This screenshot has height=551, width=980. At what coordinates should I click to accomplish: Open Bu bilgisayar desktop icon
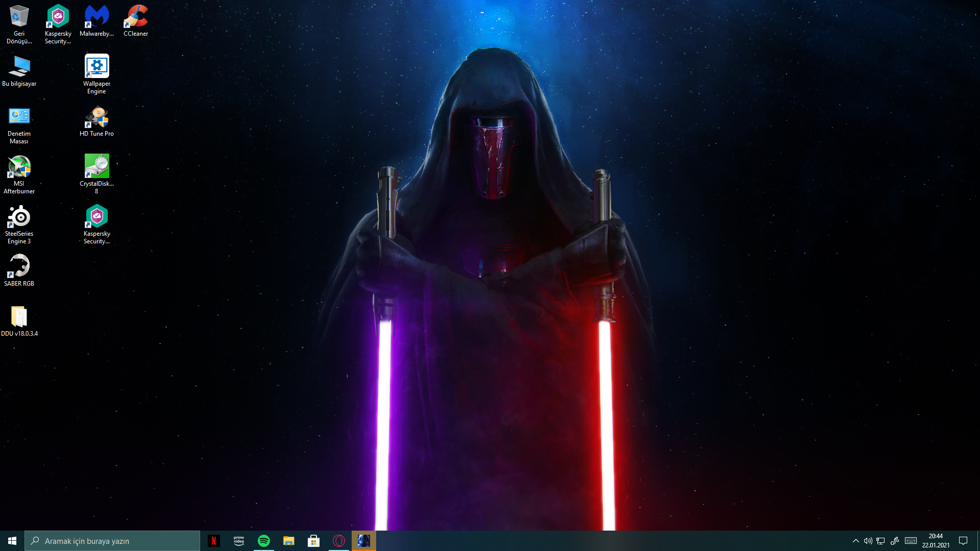(19, 66)
